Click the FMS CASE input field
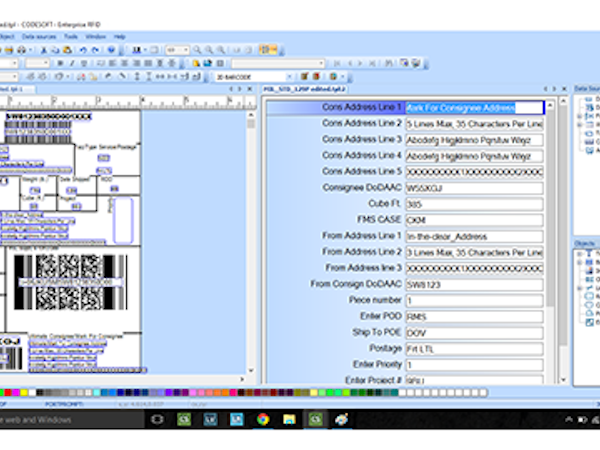The height and width of the screenshot is (450, 600). [x=474, y=220]
